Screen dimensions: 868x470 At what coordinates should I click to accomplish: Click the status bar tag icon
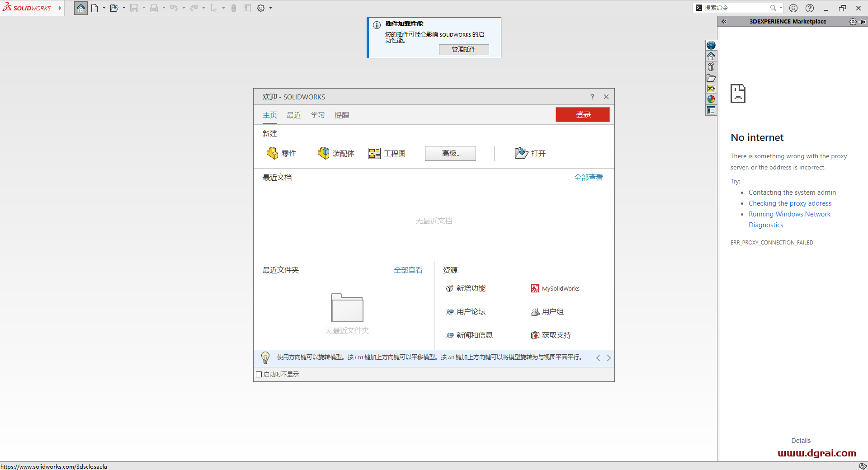coord(863,466)
